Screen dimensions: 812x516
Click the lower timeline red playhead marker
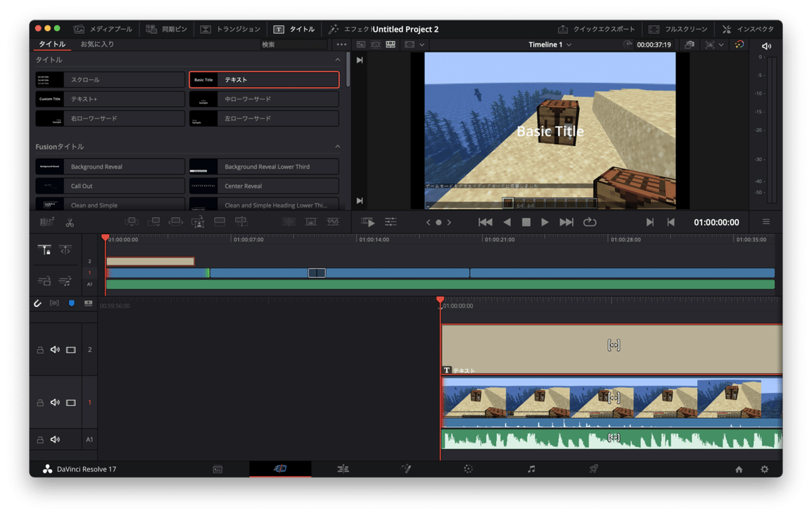point(441,300)
